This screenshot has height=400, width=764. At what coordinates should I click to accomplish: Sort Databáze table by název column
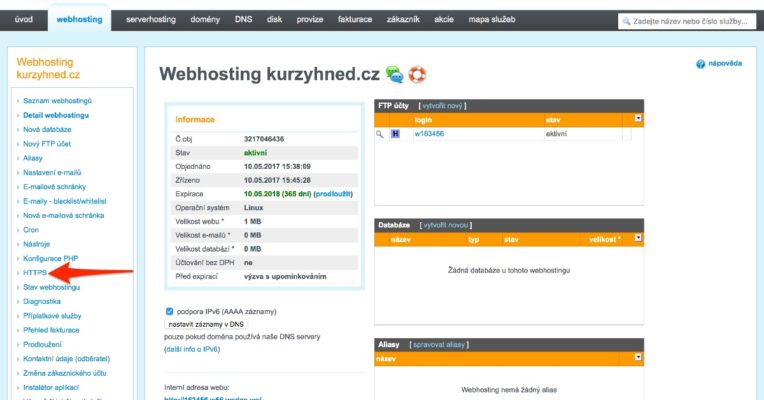click(401, 240)
